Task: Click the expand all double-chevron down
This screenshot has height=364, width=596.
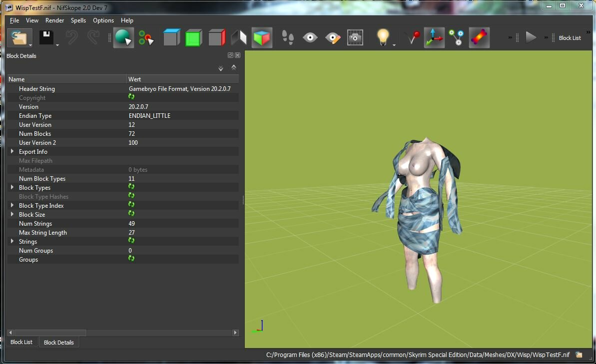Action: tap(221, 68)
